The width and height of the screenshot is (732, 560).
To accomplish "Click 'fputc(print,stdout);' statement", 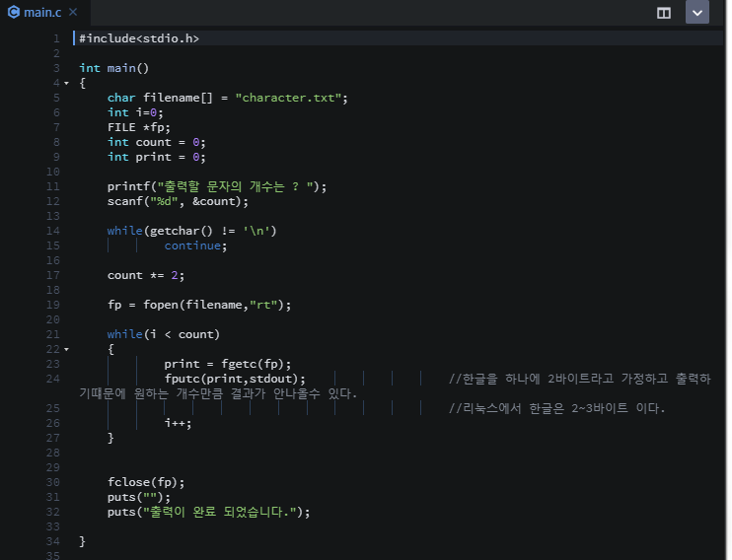I will pos(235,379).
